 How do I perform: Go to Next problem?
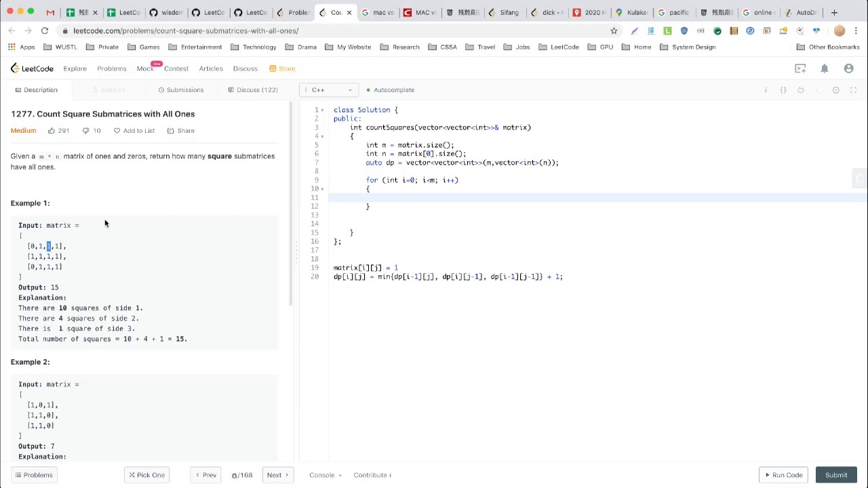(278, 475)
